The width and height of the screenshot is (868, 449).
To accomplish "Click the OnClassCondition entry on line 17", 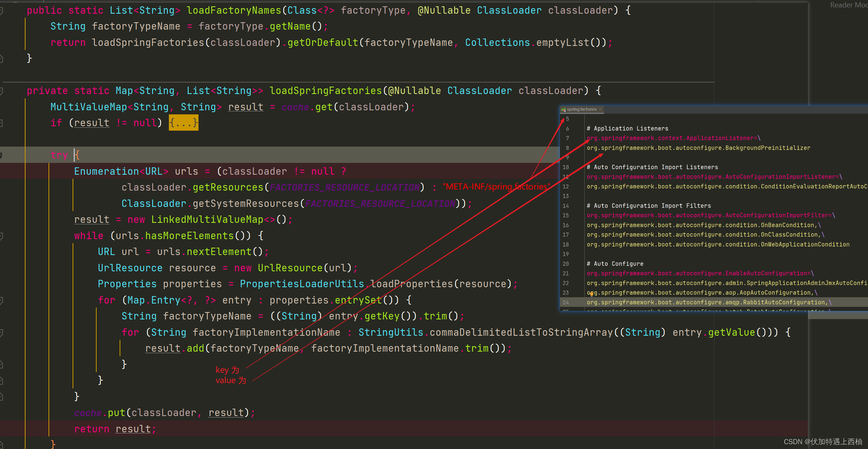I will tap(705, 235).
